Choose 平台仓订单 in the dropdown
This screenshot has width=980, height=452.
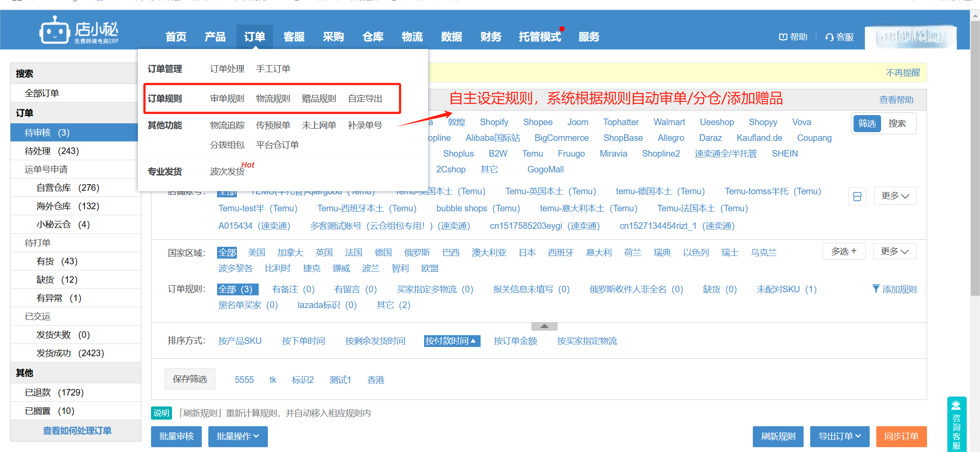point(277,145)
